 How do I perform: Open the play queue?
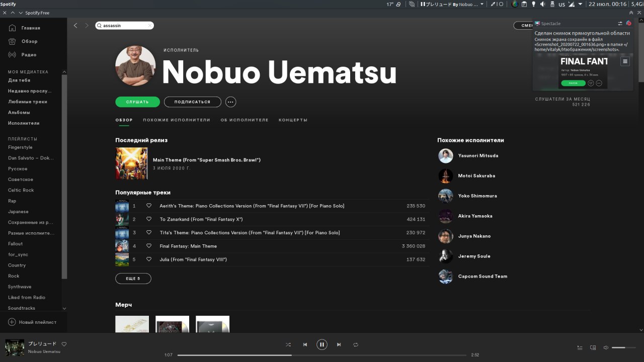tap(580, 347)
